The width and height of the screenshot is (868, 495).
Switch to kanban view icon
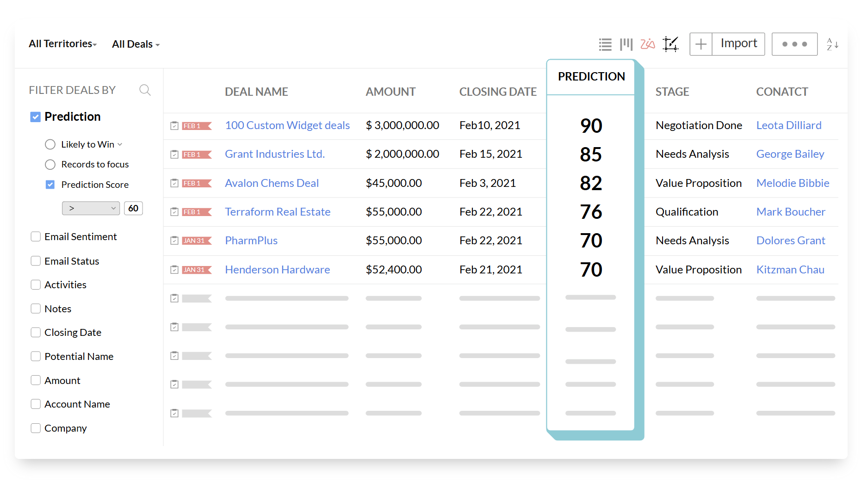point(626,44)
